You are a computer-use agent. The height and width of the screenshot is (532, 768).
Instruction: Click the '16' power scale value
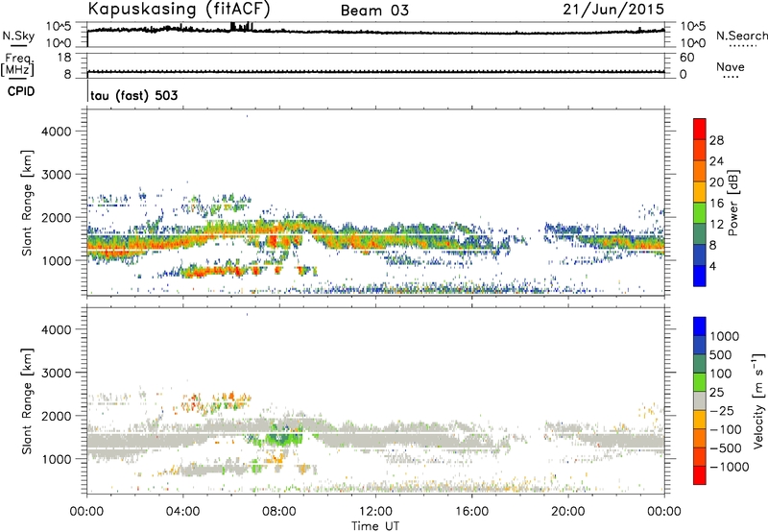716,204
